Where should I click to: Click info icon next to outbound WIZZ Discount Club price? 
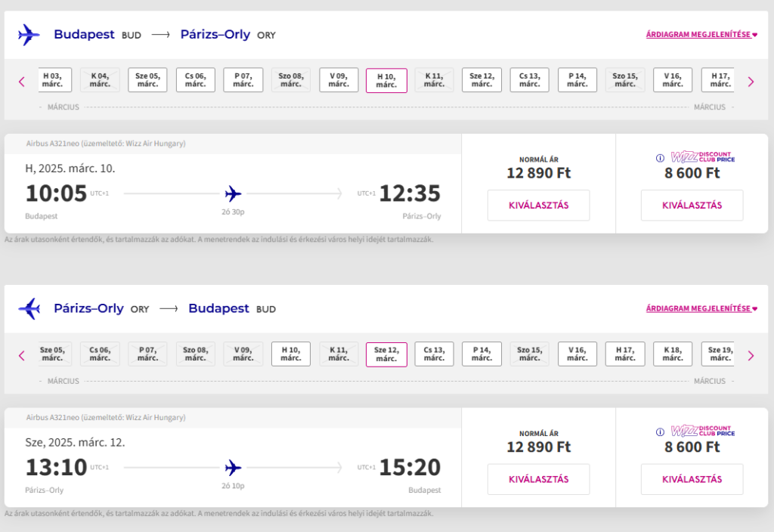pos(660,158)
